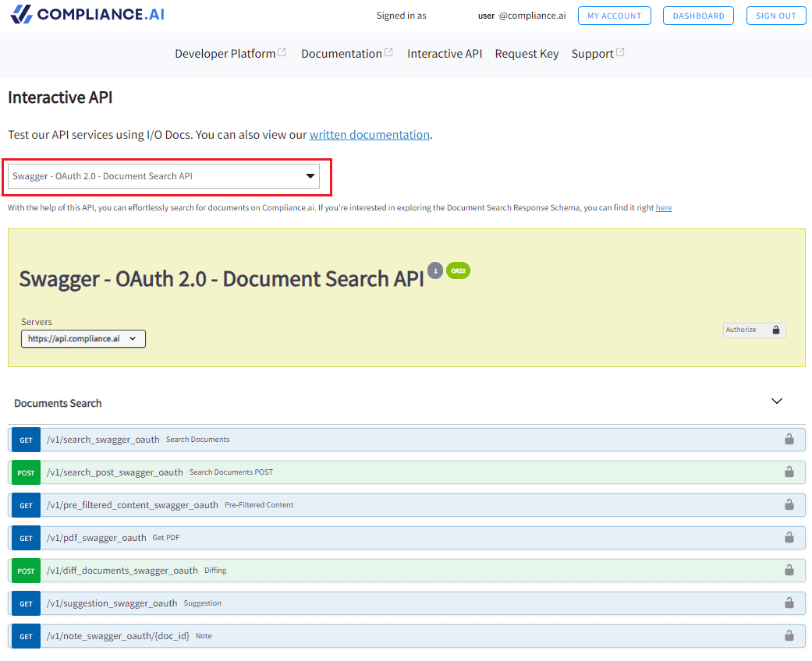
Task: Click the DASHBOARD button
Action: tap(698, 16)
